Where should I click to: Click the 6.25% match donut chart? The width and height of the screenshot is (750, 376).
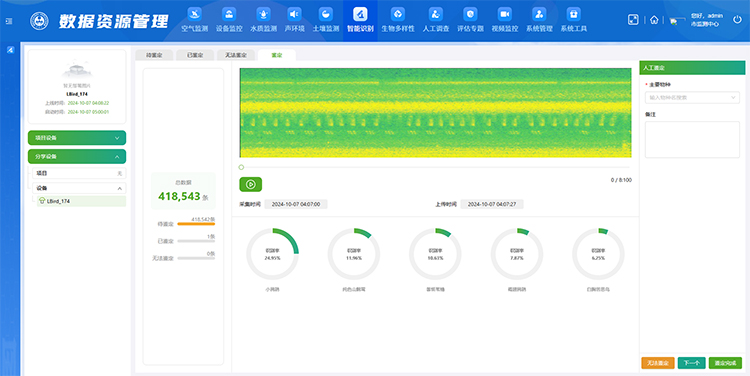point(598,254)
